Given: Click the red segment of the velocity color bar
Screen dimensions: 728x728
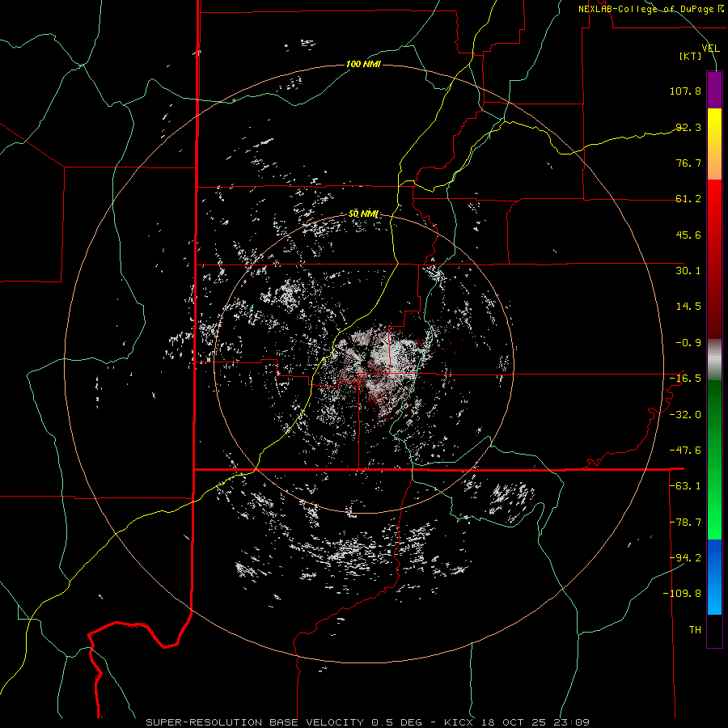Looking at the screenshot, I should pyautogui.click(x=714, y=259).
